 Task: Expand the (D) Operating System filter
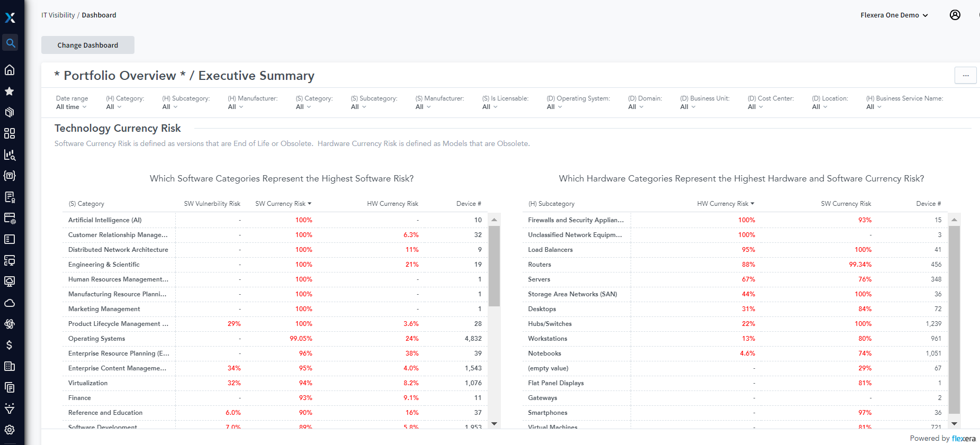[554, 107]
